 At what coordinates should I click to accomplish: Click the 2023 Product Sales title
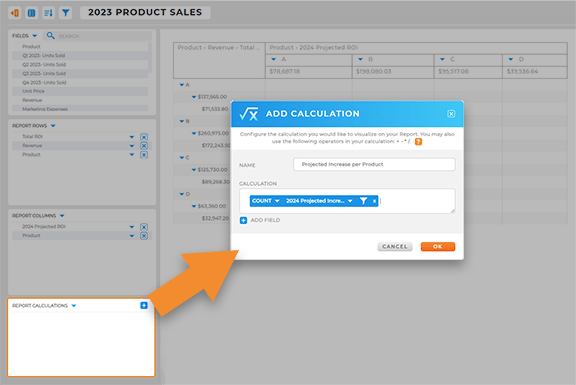tap(145, 12)
